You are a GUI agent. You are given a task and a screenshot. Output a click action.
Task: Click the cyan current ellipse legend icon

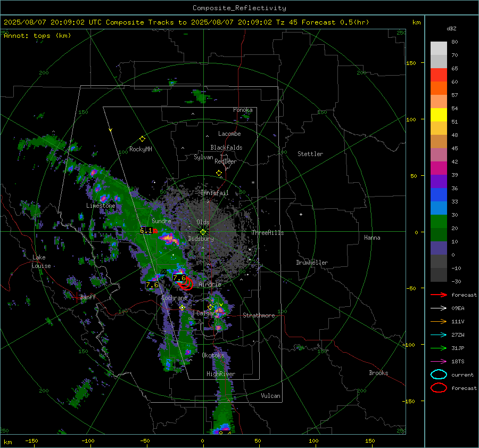point(439,374)
